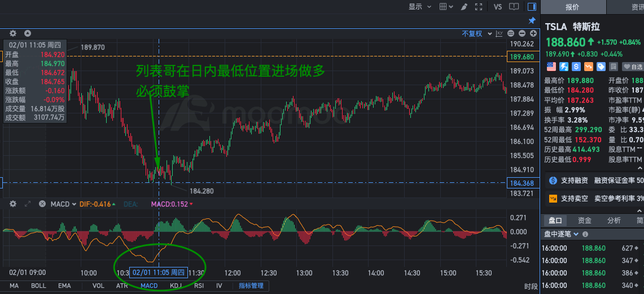The image size is (644, 294).
Task: Close the MACD indicator panel
Action: tap(42, 204)
